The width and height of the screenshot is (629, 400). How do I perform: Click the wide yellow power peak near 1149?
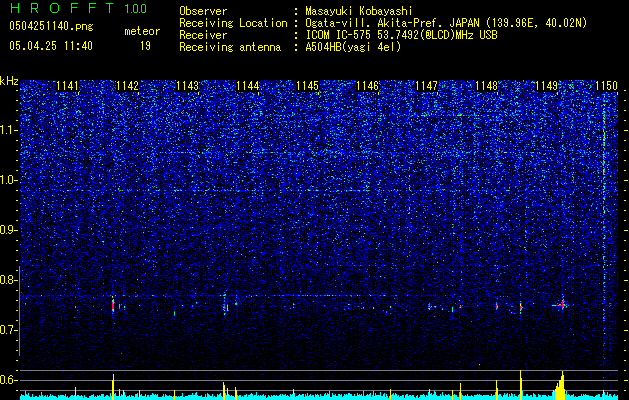tap(560, 386)
